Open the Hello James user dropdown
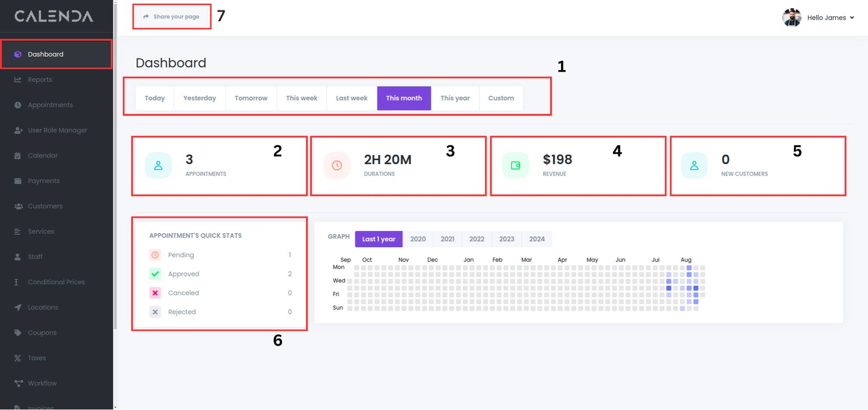868x410 pixels. (x=830, y=18)
